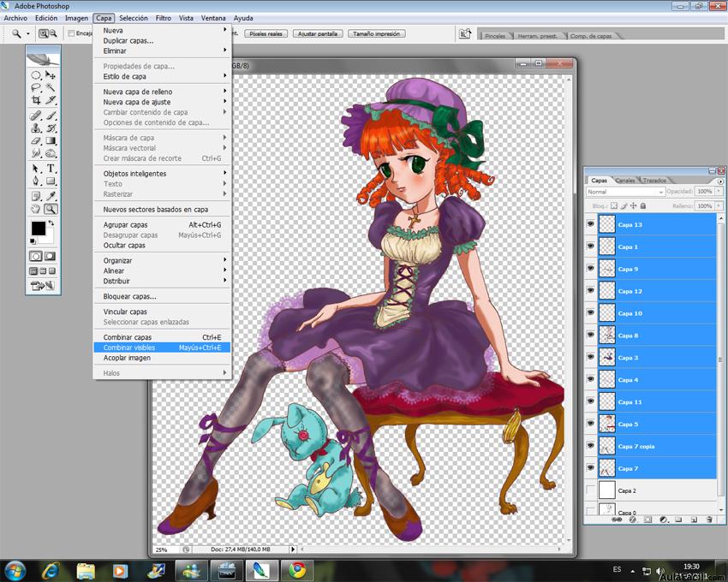Swap foreground and background colors

51,223
